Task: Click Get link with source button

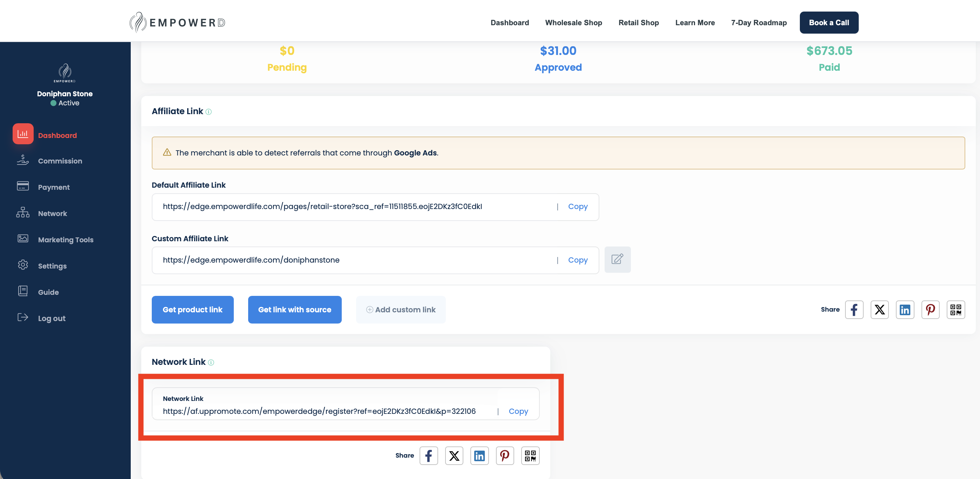Action: (x=294, y=310)
